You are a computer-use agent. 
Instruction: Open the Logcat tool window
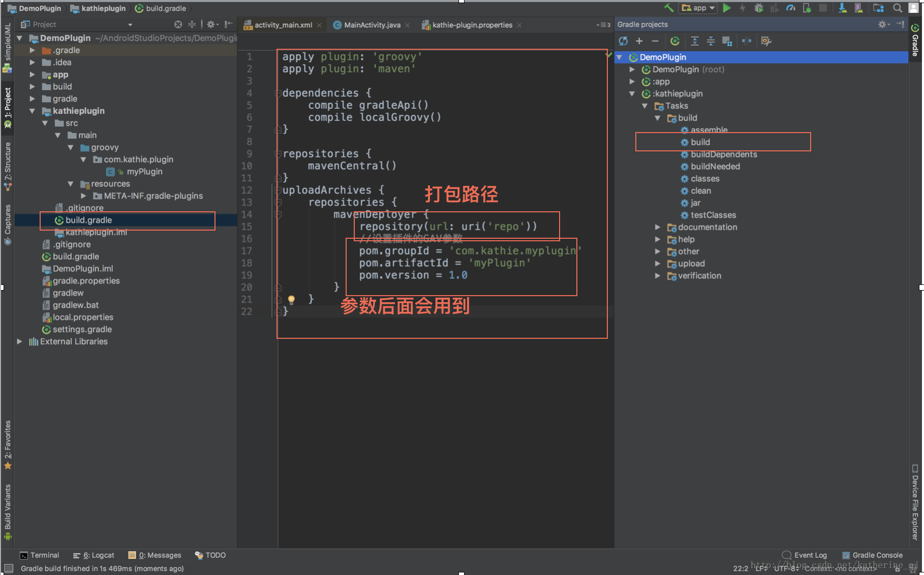point(94,555)
